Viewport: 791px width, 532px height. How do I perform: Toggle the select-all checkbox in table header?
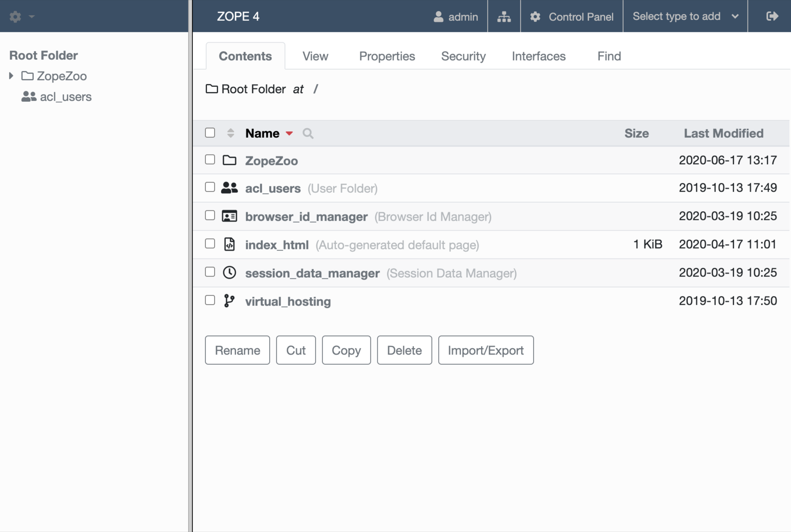pyautogui.click(x=210, y=133)
